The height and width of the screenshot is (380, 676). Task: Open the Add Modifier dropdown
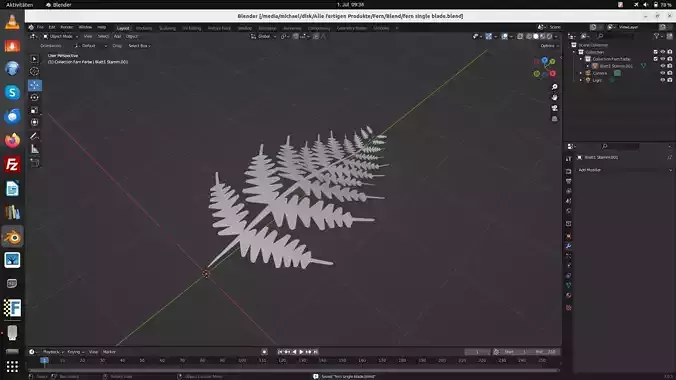point(624,170)
